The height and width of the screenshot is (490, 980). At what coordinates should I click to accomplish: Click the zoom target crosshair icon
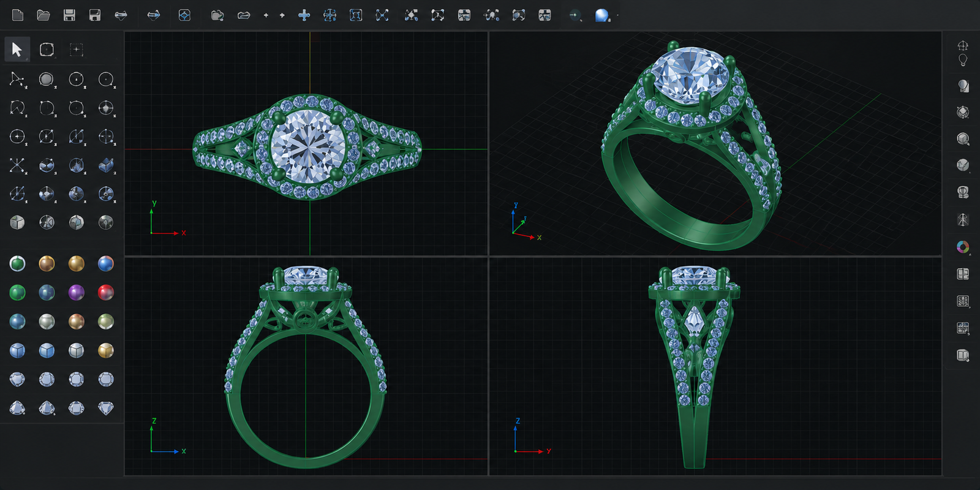click(x=575, y=15)
